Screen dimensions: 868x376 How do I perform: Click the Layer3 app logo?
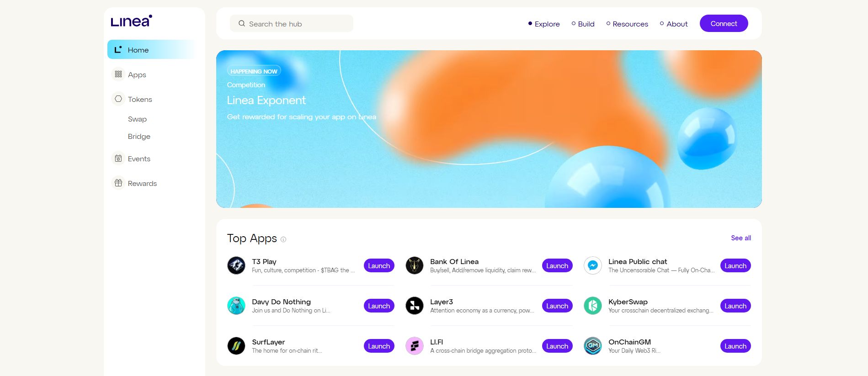415,306
